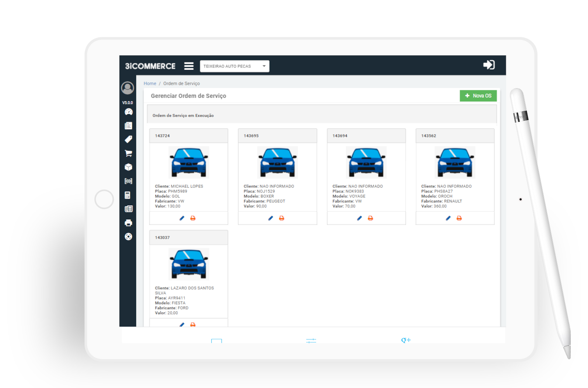Screen dimensions: 588x388
Task: Click plate NOK9383
Action: pyautogui.click(x=355, y=191)
